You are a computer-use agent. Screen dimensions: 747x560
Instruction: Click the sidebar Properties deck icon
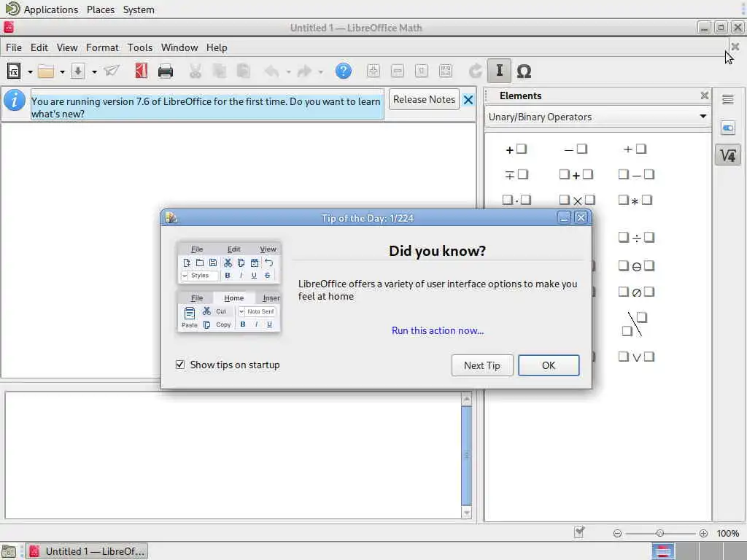(727, 128)
